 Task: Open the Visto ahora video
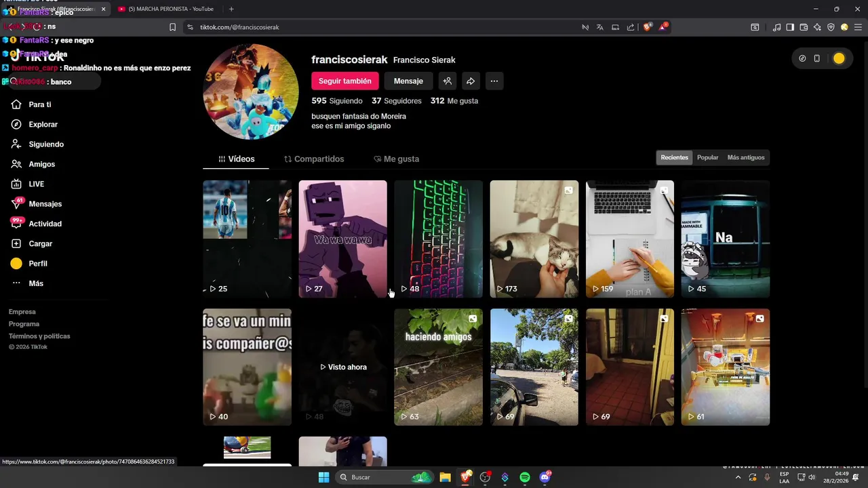click(342, 367)
